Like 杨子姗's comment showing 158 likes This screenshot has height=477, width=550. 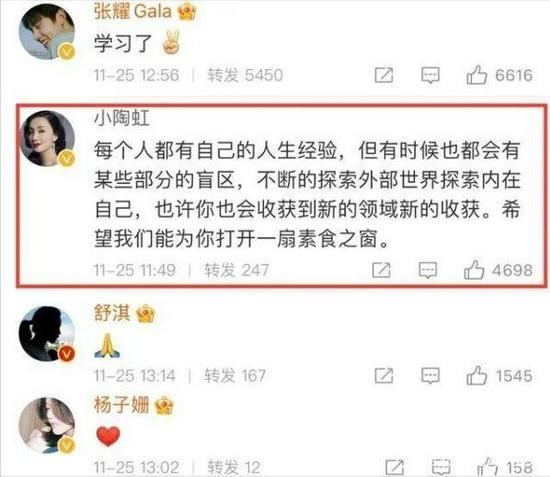[x=488, y=467]
